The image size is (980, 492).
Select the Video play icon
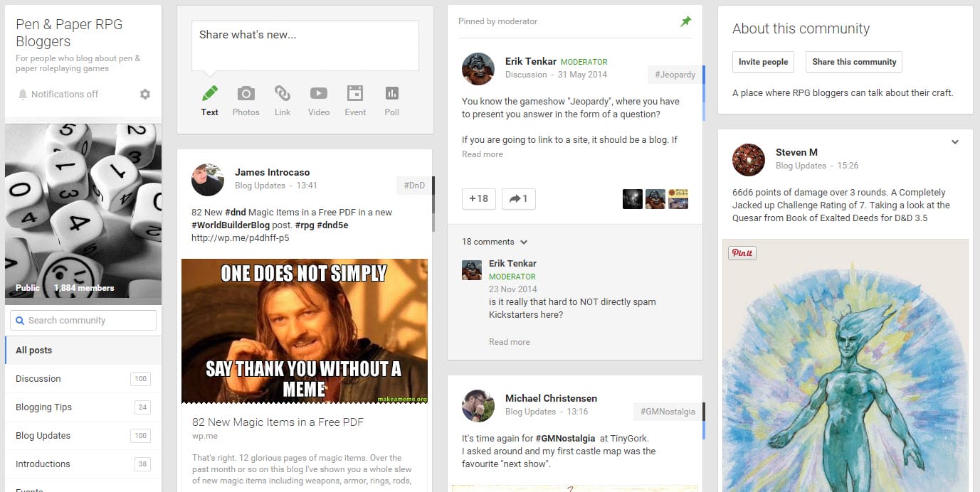tap(319, 93)
